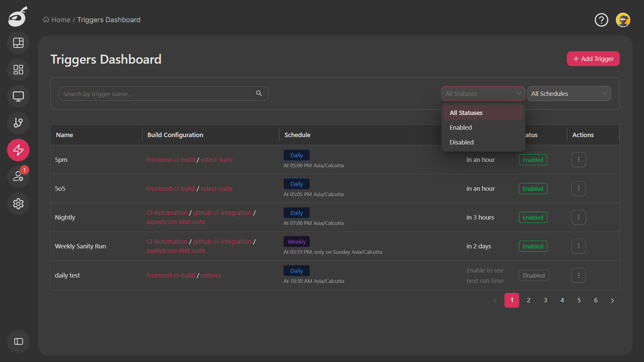Select the apps grid icon in sidebar
644x362 pixels.
point(18,69)
